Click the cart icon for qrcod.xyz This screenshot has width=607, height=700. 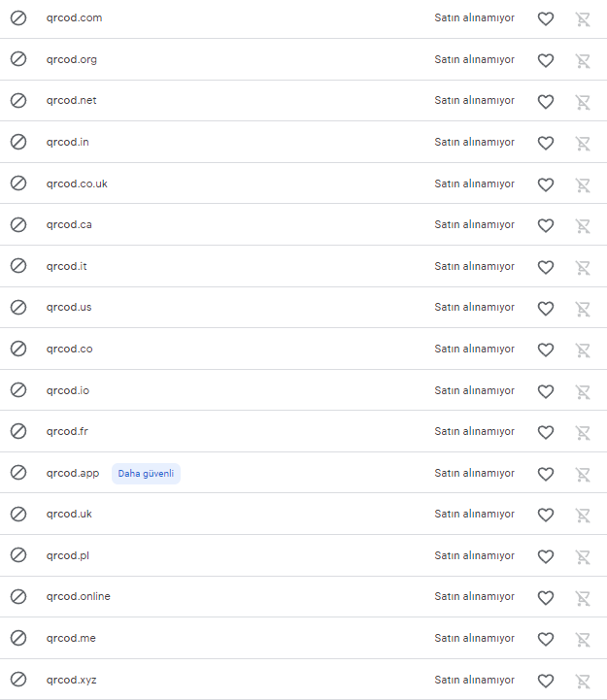click(583, 681)
